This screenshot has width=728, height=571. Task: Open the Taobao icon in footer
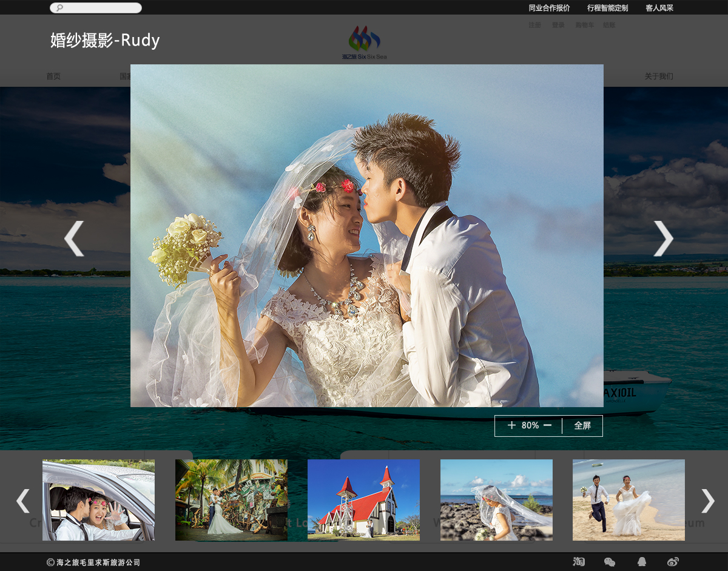(x=579, y=562)
